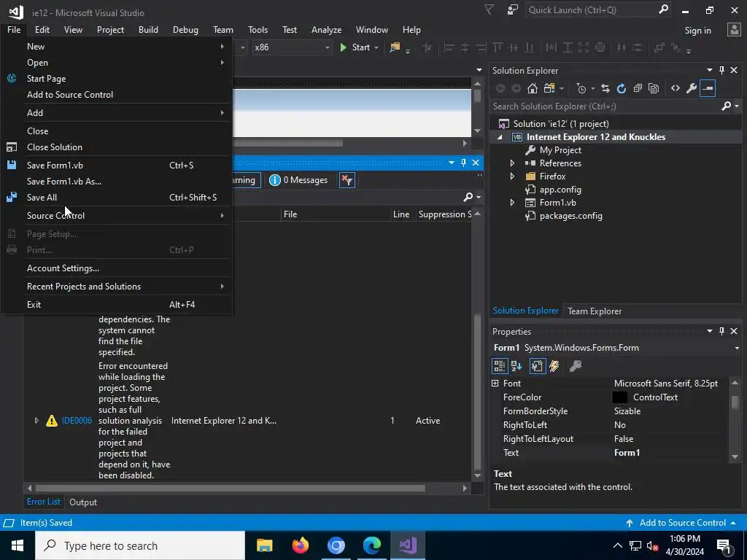This screenshot has height=560, width=747.
Task: Click the Find in Files toolbar icon
Action: (395, 47)
